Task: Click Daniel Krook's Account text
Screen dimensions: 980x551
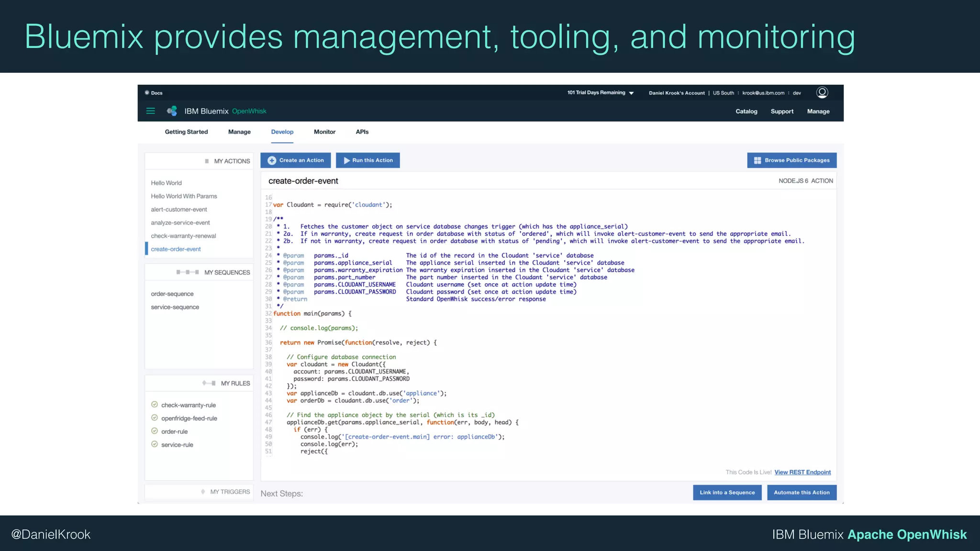Action: tap(677, 93)
